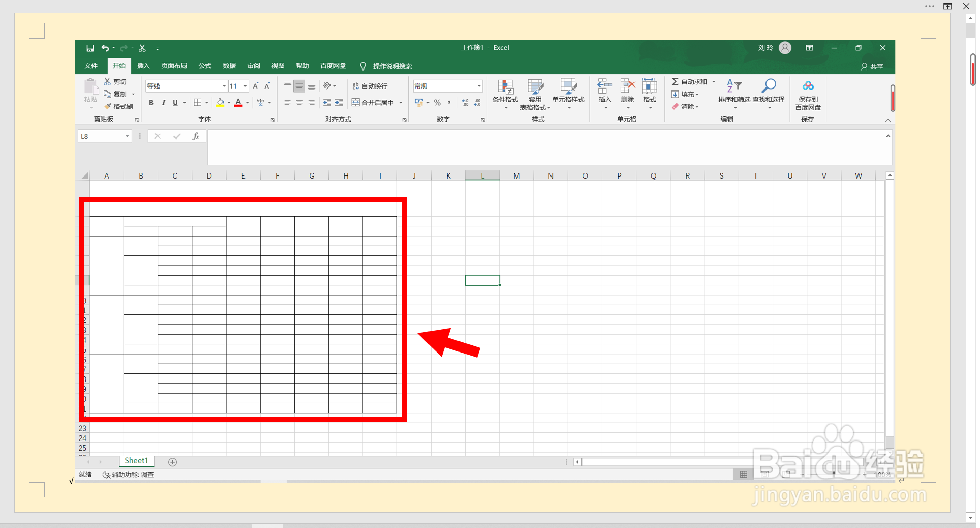The image size is (980, 528).
Task: Cut with the scissors icon in the quick access bar
Action: coord(142,48)
